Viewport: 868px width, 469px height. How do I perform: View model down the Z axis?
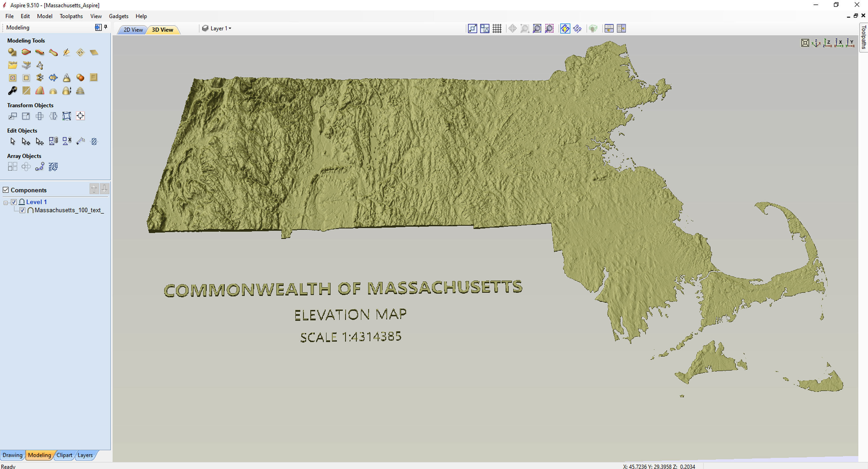pos(827,43)
